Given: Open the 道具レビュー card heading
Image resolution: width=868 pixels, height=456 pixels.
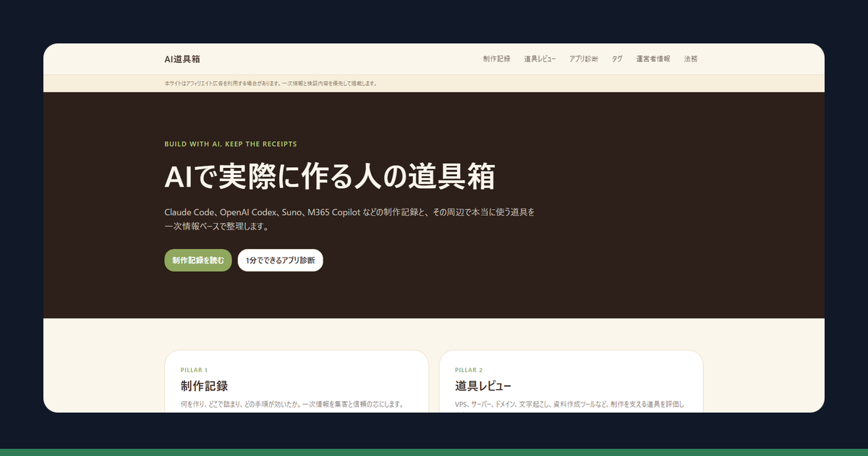Looking at the screenshot, I should pyautogui.click(x=483, y=386).
